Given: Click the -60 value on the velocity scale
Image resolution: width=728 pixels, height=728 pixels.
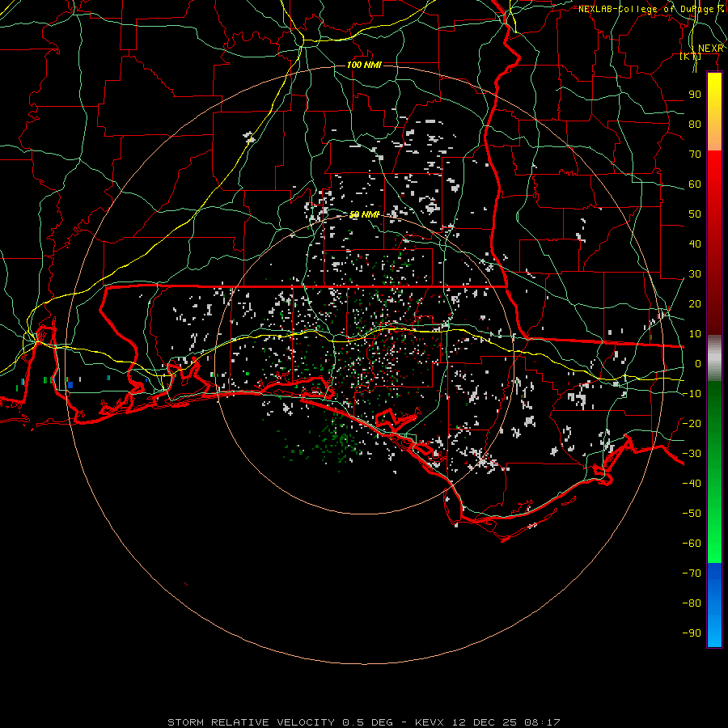Looking at the screenshot, I should click(x=692, y=544).
